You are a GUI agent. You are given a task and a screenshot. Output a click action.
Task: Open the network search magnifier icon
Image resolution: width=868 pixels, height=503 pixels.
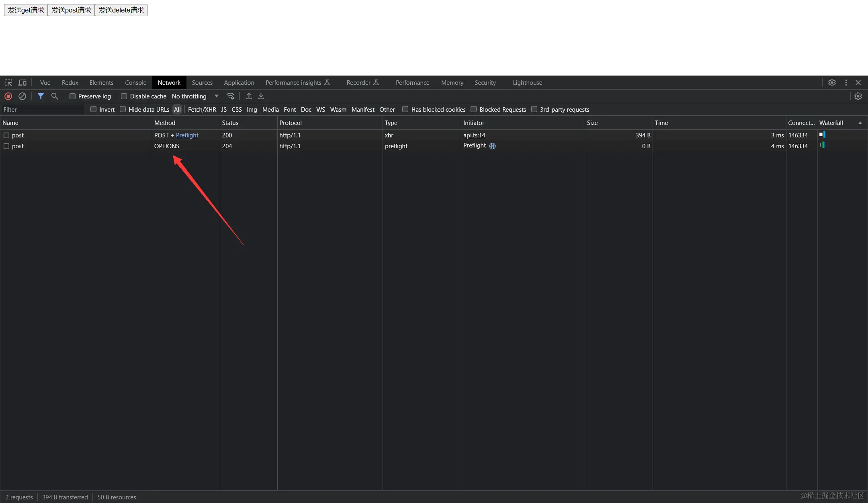(55, 96)
